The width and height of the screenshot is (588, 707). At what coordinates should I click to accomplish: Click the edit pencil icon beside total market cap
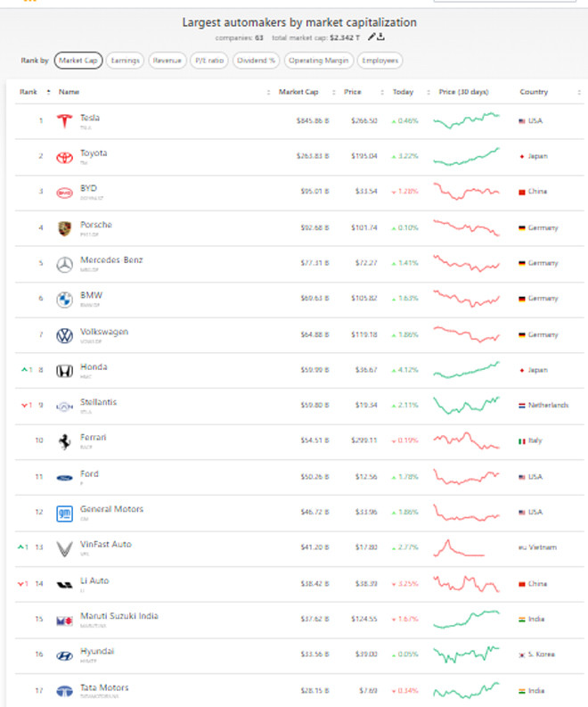(x=371, y=37)
